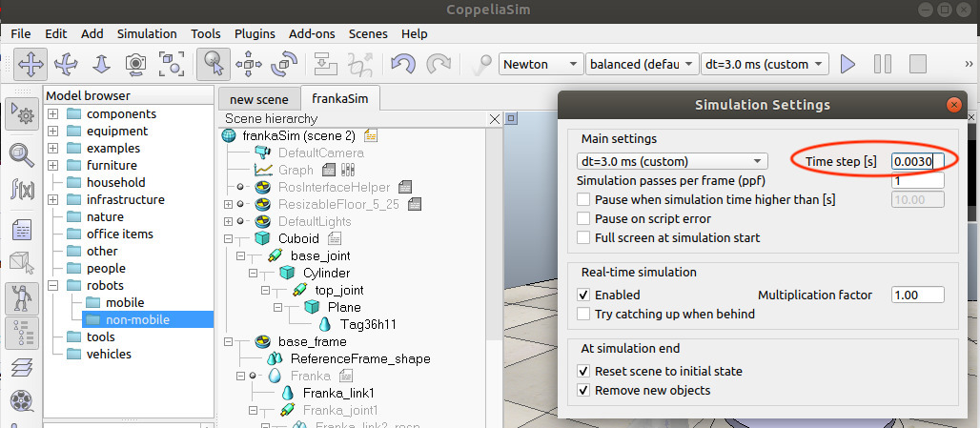Toggle Full screen at simulation start
This screenshot has height=428, width=980.
[583, 237]
